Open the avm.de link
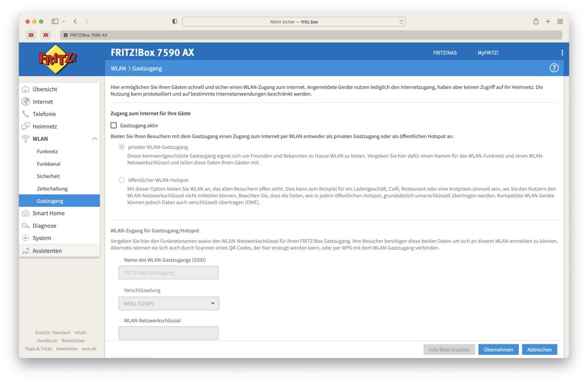 click(89, 349)
